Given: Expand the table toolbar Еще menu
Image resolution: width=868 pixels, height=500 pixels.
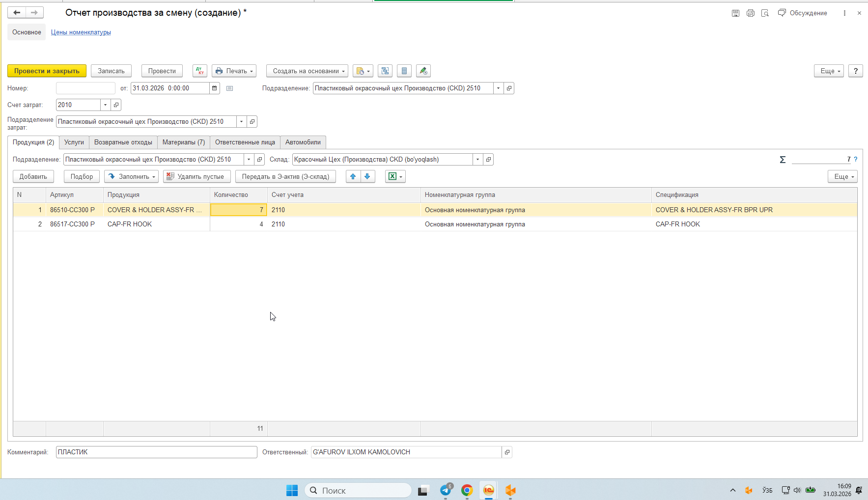Looking at the screenshot, I should (843, 177).
